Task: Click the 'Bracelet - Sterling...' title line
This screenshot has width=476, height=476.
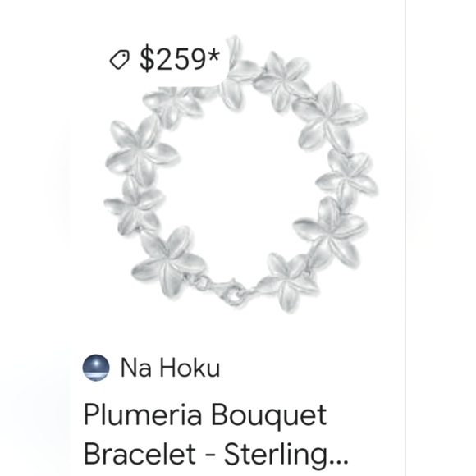Action: (216, 454)
